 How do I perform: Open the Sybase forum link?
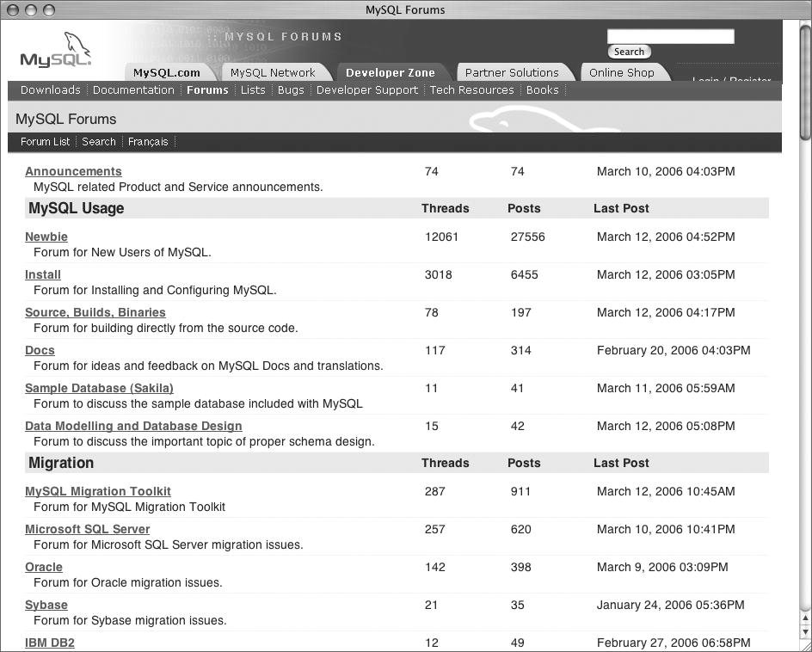pos(46,605)
